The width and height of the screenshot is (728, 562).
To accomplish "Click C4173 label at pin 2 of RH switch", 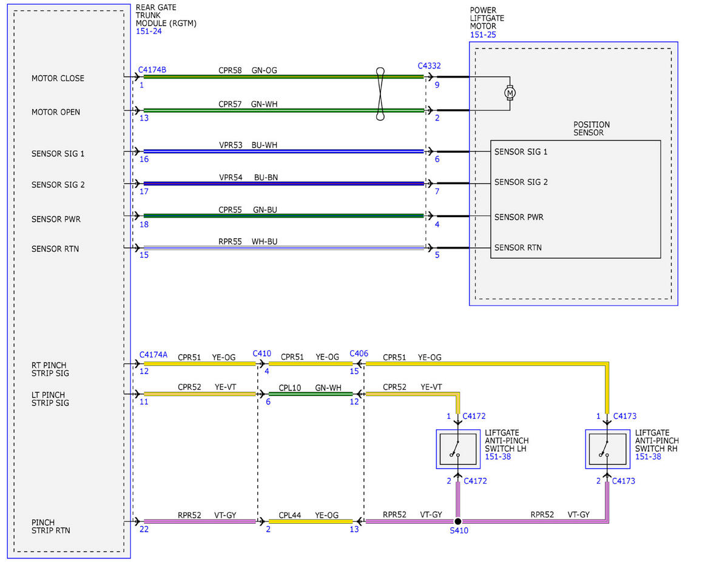I will (624, 481).
